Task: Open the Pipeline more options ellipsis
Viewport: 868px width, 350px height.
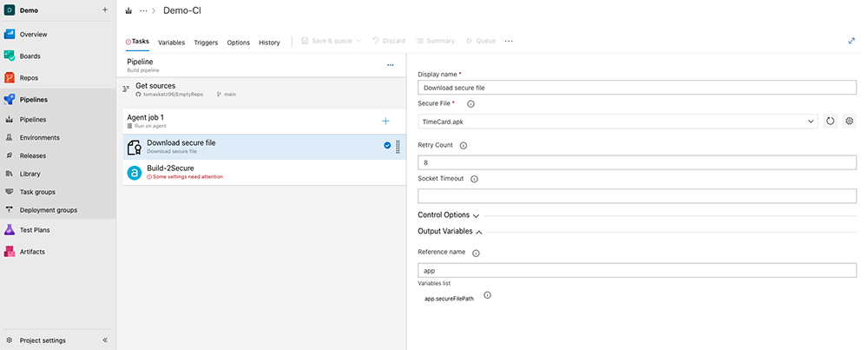Action: 390,65
